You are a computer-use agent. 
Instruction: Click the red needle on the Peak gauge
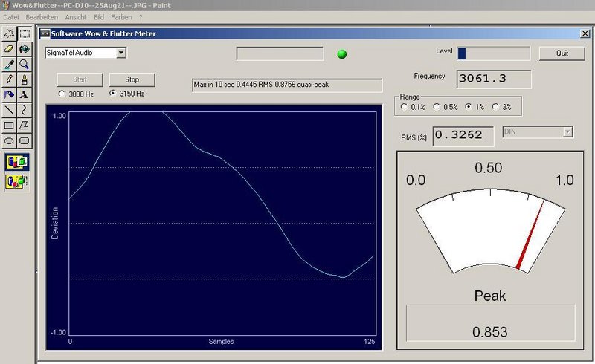(530, 235)
